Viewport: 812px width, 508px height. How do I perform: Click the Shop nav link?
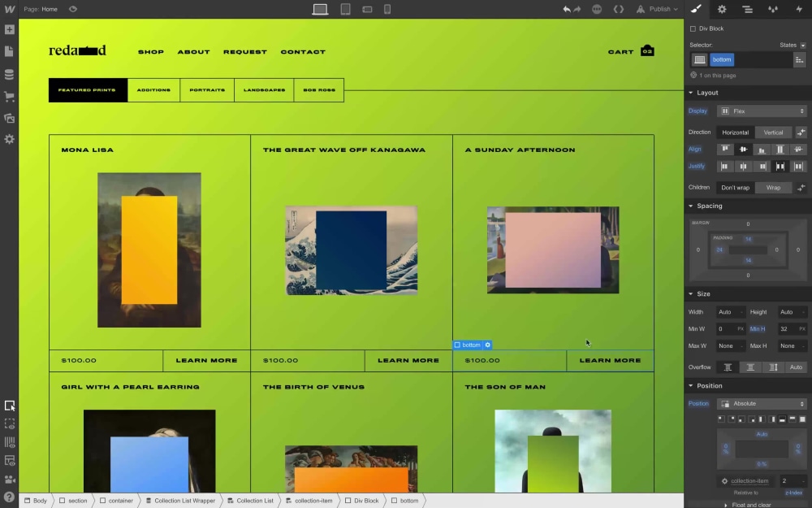point(151,52)
